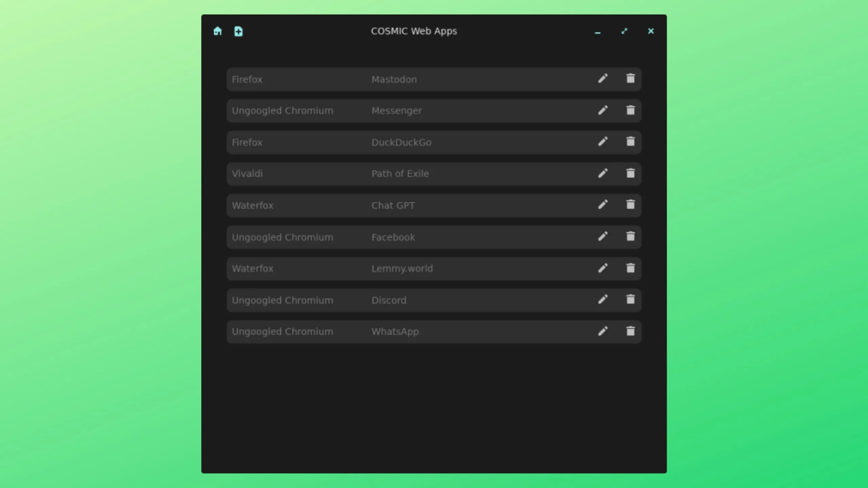This screenshot has width=868, height=488.
Task: Edit the Path of Exile entry
Action: [x=603, y=173]
